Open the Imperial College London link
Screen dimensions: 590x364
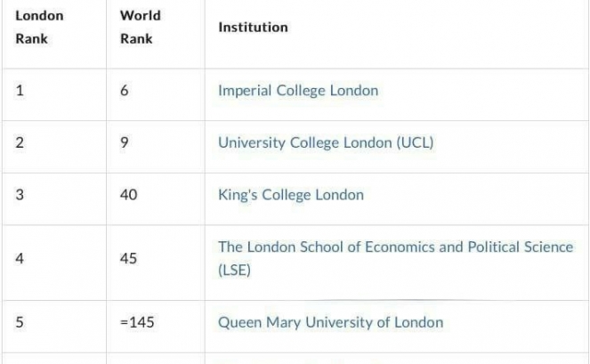click(x=298, y=91)
